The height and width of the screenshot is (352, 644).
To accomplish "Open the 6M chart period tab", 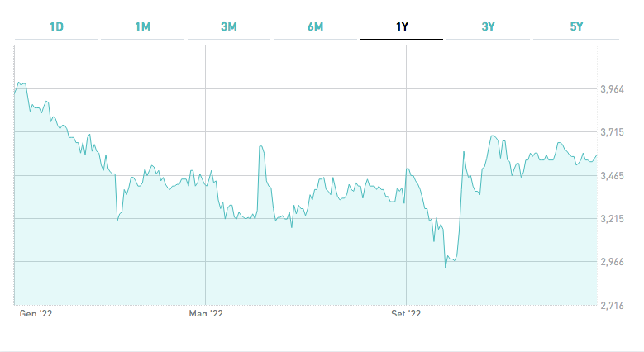I will pyautogui.click(x=315, y=27).
